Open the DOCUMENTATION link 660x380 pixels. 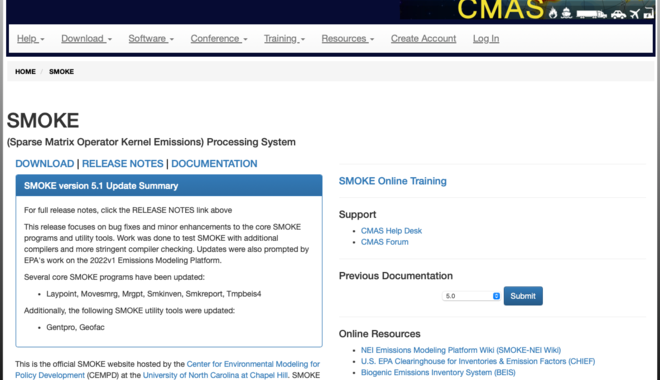[x=214, y=164]
